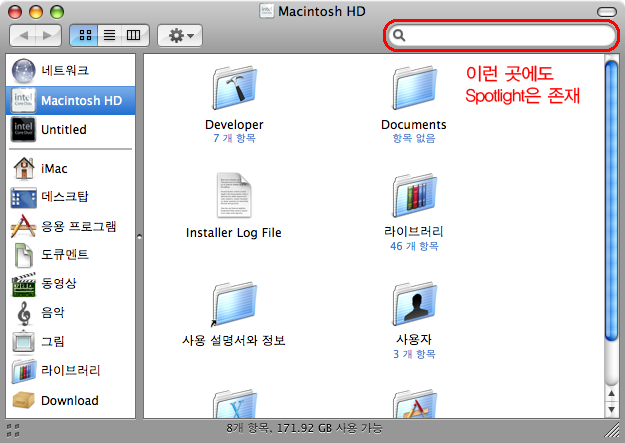Click the '3 개 항목' item count text

click(414, 354)
